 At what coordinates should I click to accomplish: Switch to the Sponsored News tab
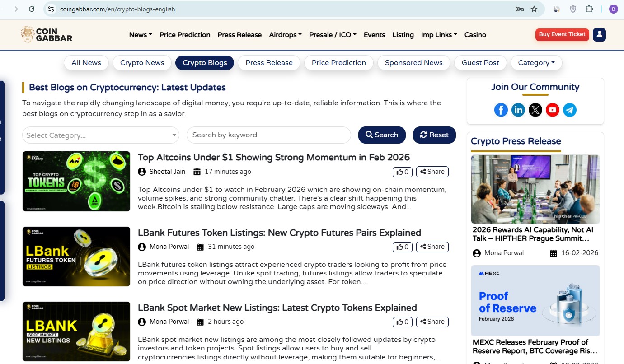click(413, 63)
